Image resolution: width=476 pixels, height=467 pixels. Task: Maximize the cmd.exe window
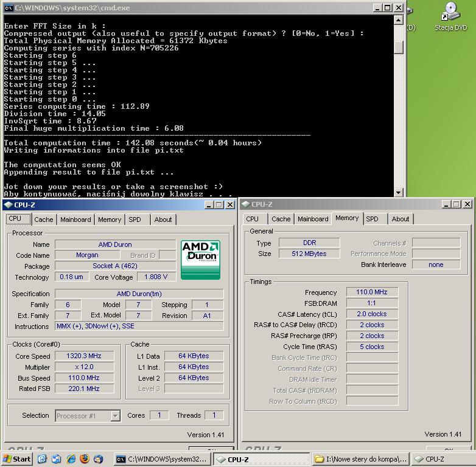(x=388, y=8)
